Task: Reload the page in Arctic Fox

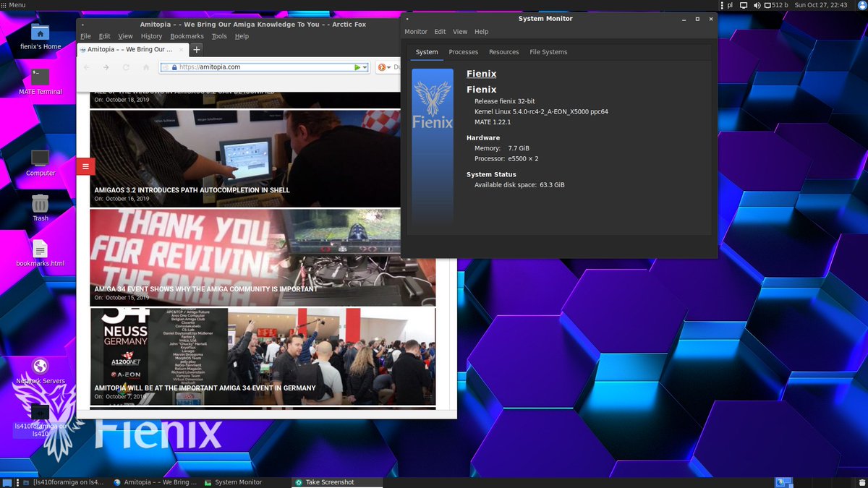Action: (x=126, y=67)
